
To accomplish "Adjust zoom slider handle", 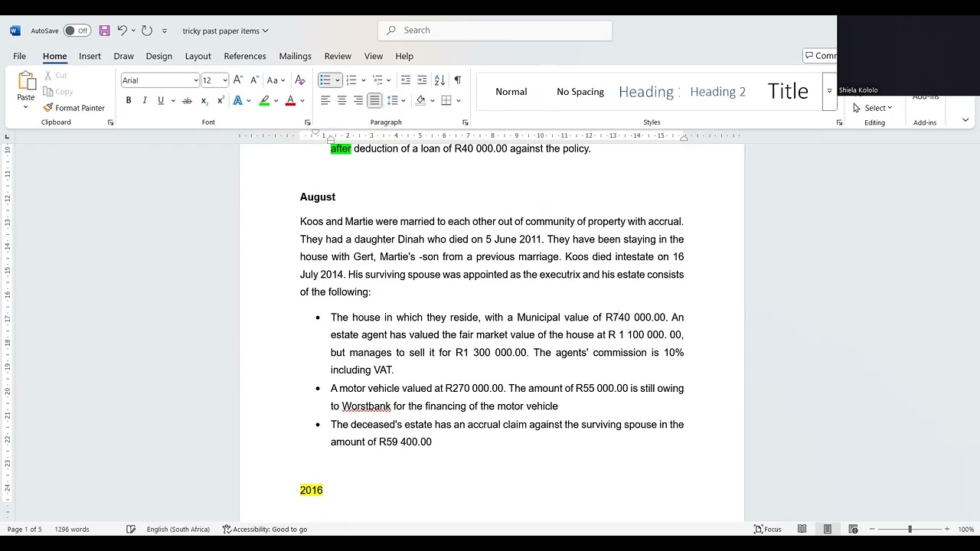I will coord(910,529).
